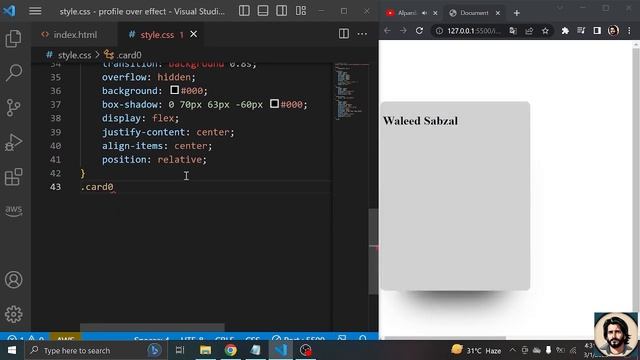This screenshot has height=360, width=640.
Task: Open the Chrome extensions puzzle icon
Action: click(565, 31)
